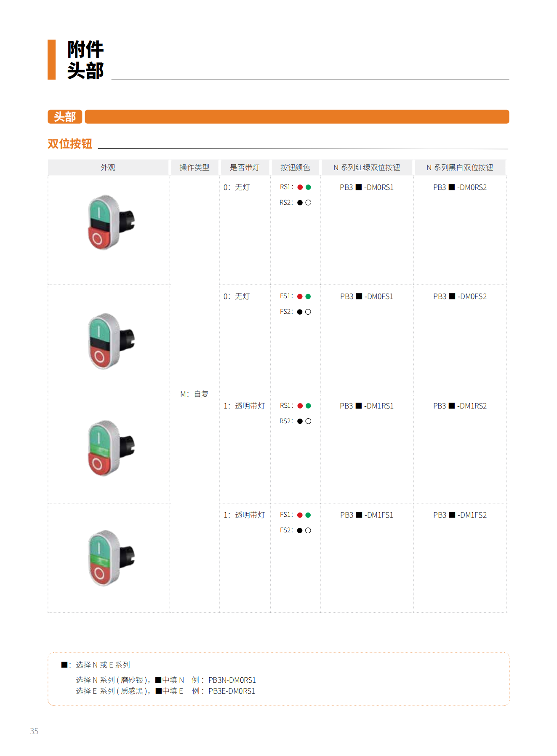This screenshot has width=557, height=756.
Task: Click the N 系列黑白双位按钮 header
Action: click(460, 167)
